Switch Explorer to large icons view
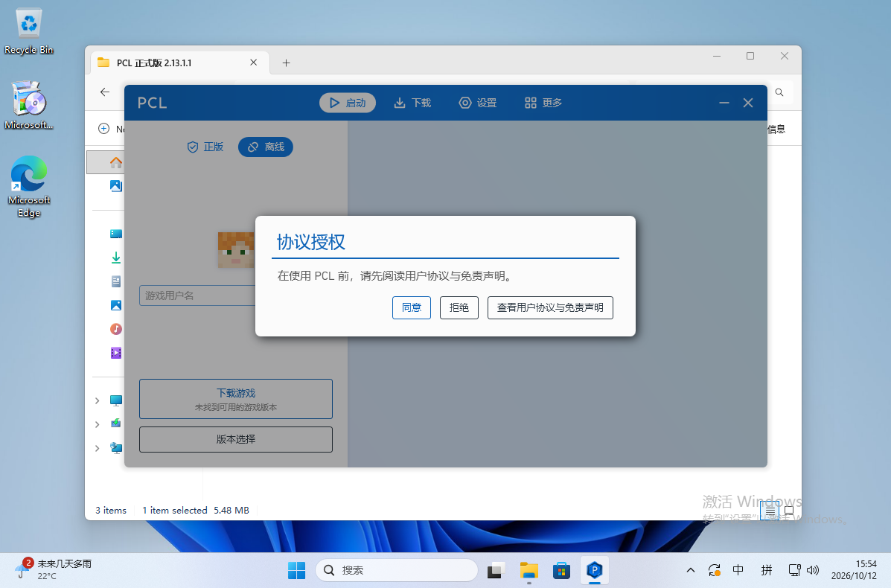Image resolution: width=891 pixels, height=588 pixels. [x=789, y=511]
